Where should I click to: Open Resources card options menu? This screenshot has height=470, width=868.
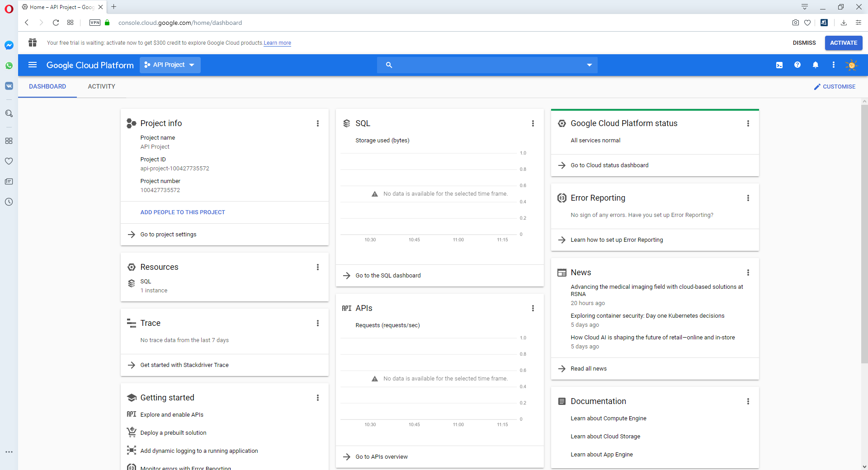tap(318, 267)
